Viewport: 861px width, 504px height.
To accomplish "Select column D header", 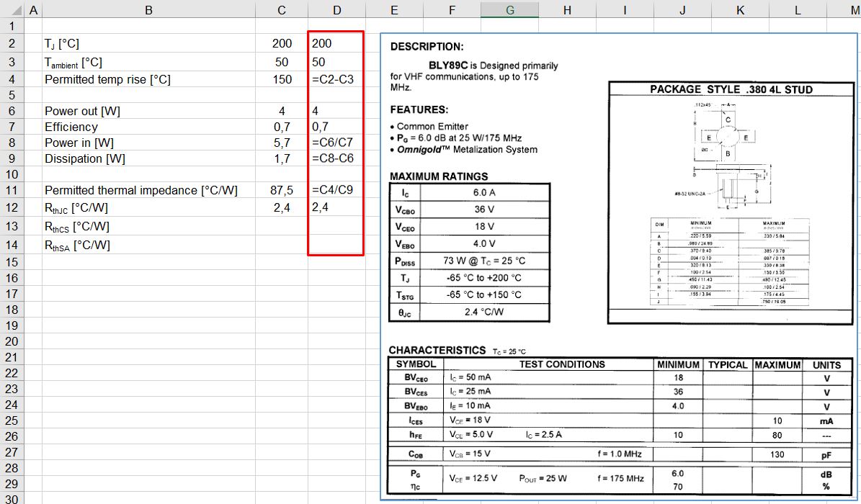I will [x=336, y=10].
